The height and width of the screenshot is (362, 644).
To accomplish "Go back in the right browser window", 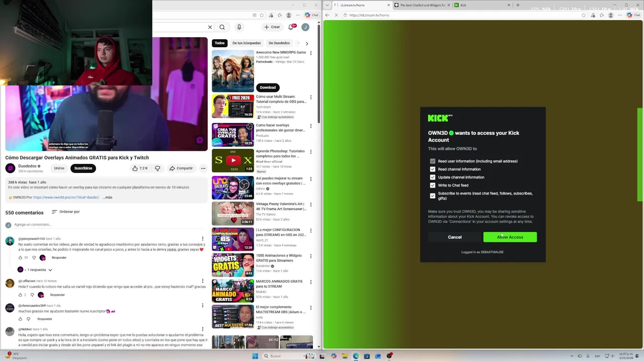I will [x=327, y=15].
